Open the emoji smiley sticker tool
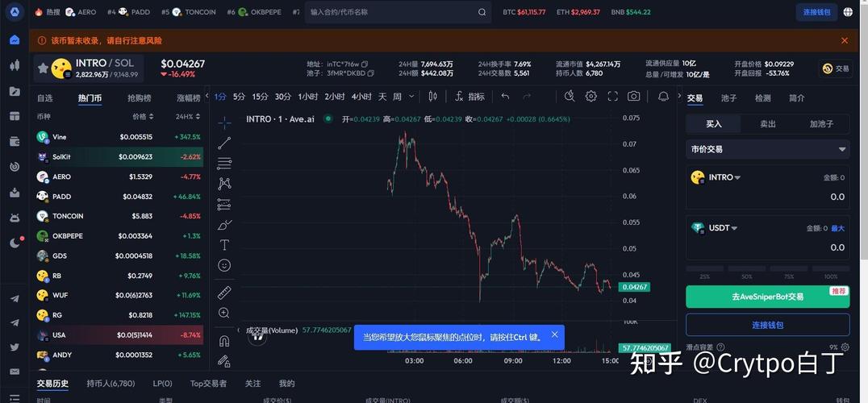Viewport: 868px width, 403px height. click(x=224, y=265)
